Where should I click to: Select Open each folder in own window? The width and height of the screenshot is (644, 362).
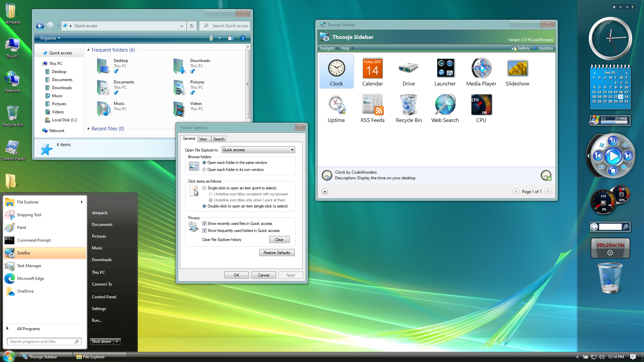[204, 170]
